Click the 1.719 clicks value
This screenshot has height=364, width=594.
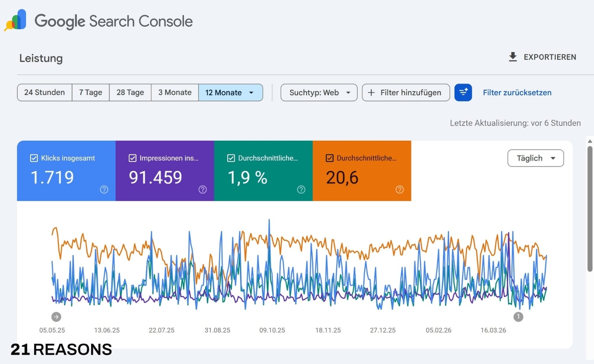52,177
